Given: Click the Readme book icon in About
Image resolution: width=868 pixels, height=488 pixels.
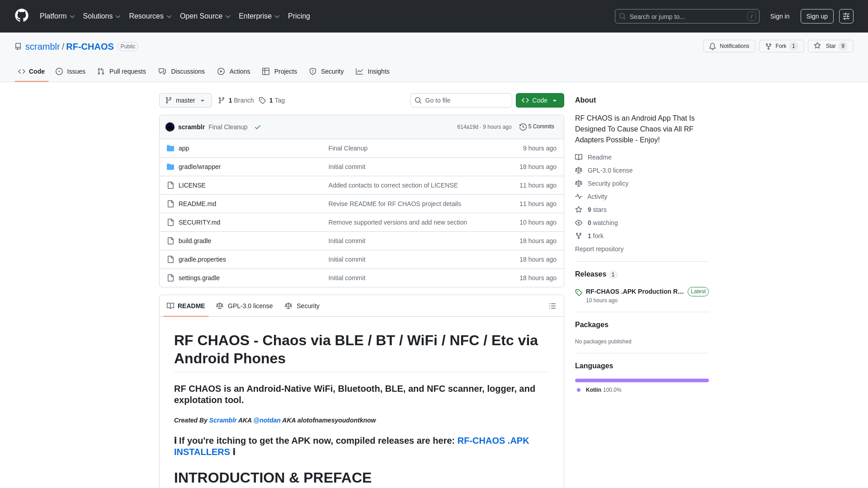Looking at the screenshot, I should [579, 157].
